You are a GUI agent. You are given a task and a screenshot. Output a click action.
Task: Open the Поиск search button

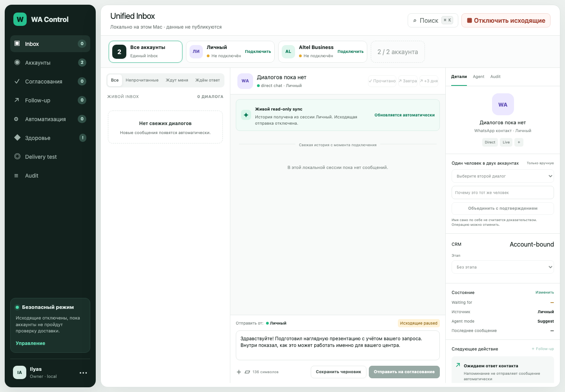coord(433,20)
